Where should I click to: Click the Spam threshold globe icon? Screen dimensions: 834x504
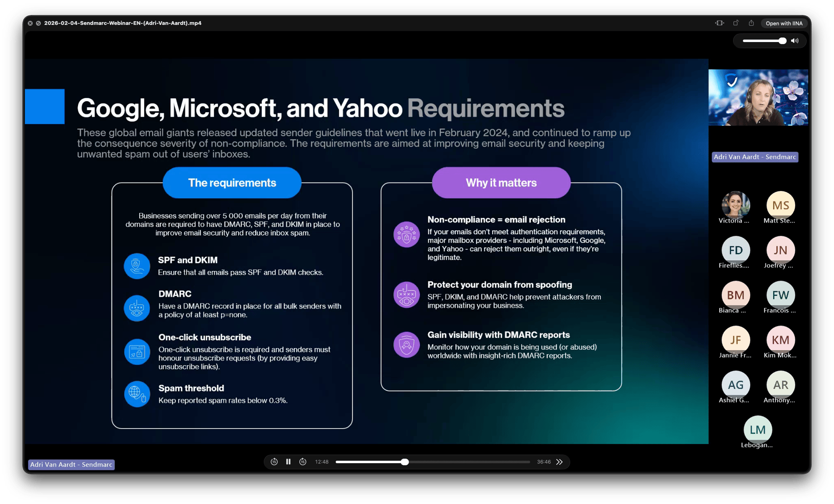point(137,394)
